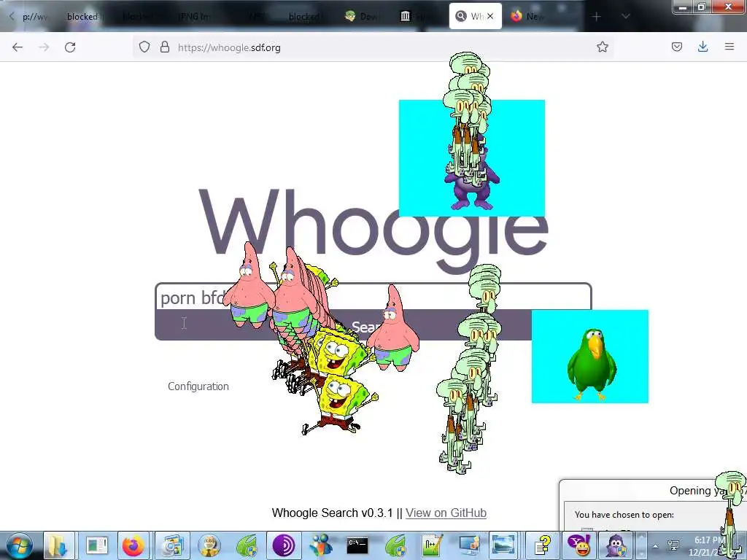The width and height of the screenshot is (747, 560).
Task: Open the media disc taskbar icon
Action: point(171,545)
